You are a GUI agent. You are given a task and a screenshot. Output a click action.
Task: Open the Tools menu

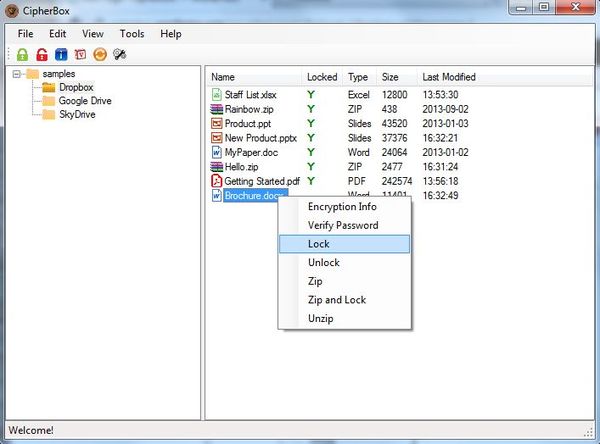(x=132, y=34)
